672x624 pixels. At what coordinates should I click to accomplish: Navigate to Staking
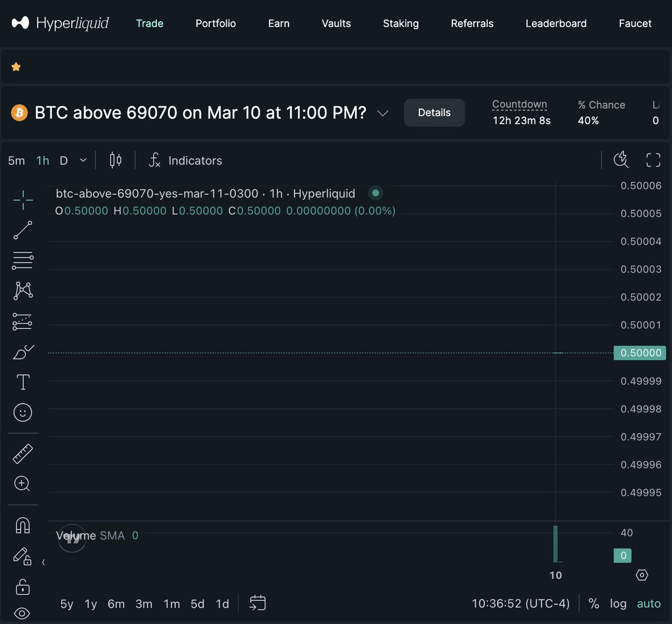pos(401,24)
